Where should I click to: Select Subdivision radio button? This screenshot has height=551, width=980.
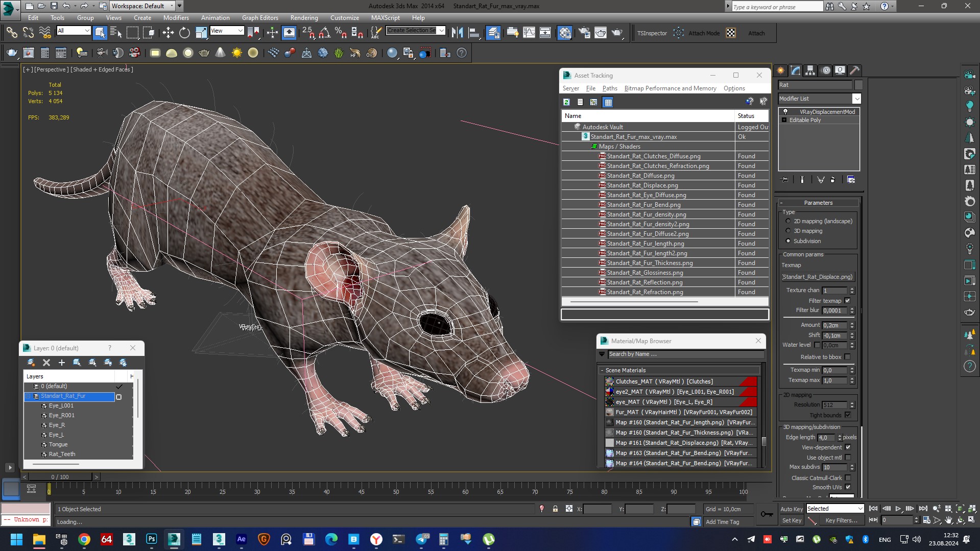coord(788,241)
